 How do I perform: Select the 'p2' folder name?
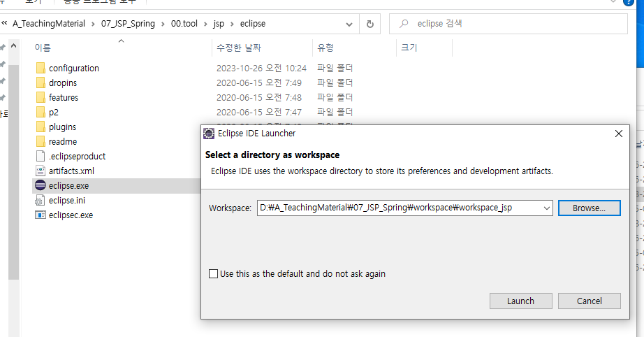54,113
